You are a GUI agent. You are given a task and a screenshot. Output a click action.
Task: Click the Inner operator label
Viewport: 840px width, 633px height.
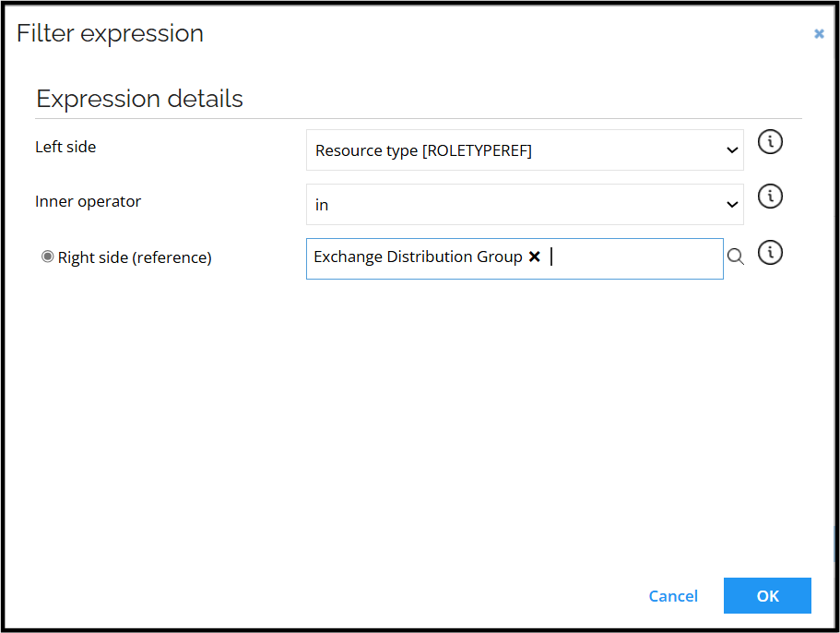coord(89,201)
